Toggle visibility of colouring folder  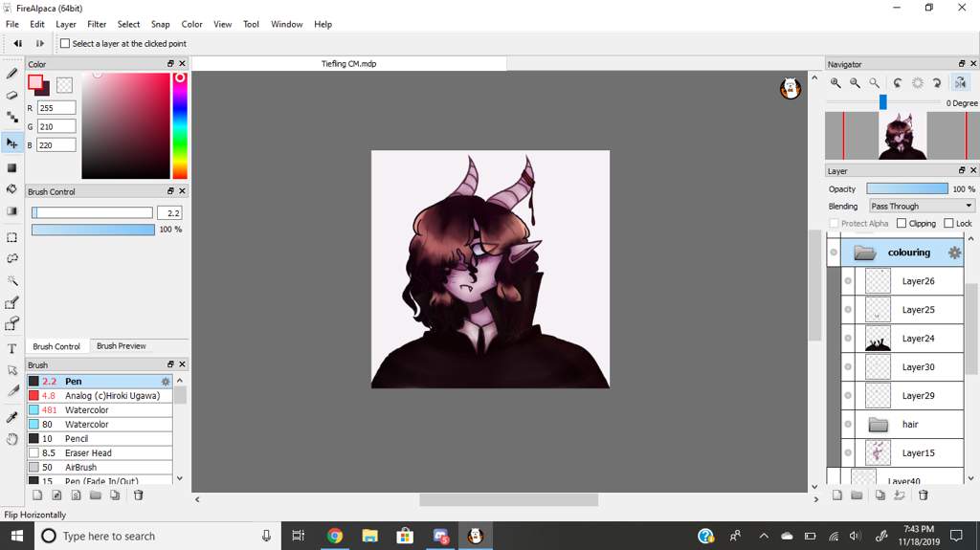point(834,253)
